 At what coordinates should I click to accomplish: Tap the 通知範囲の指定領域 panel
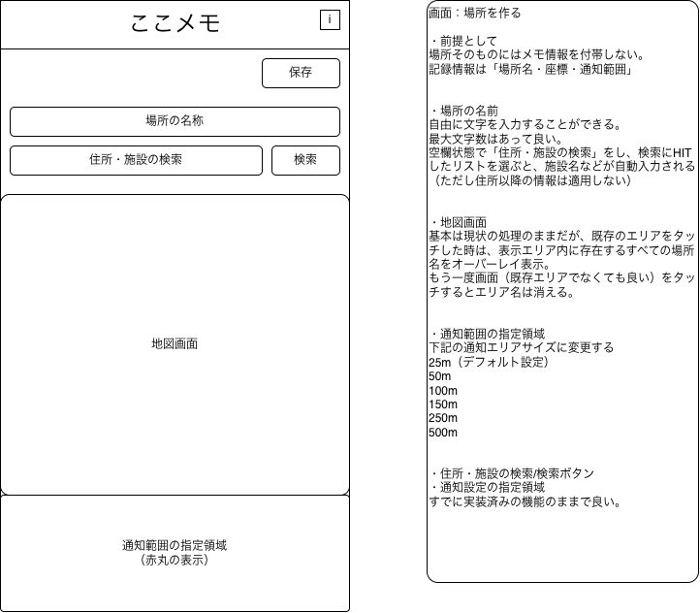pos(175,553)
